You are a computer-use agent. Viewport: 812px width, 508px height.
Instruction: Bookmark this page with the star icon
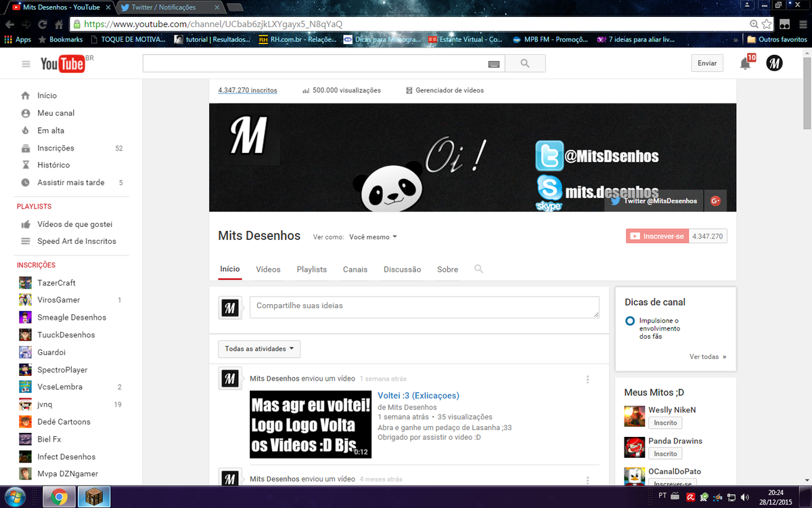pyautogui.click(x=767, y=24)
